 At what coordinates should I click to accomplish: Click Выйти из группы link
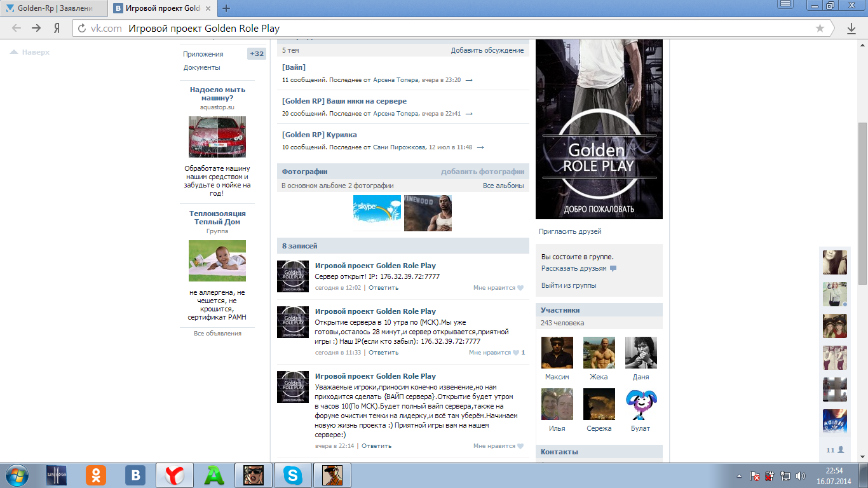click(x=569, y=285)
